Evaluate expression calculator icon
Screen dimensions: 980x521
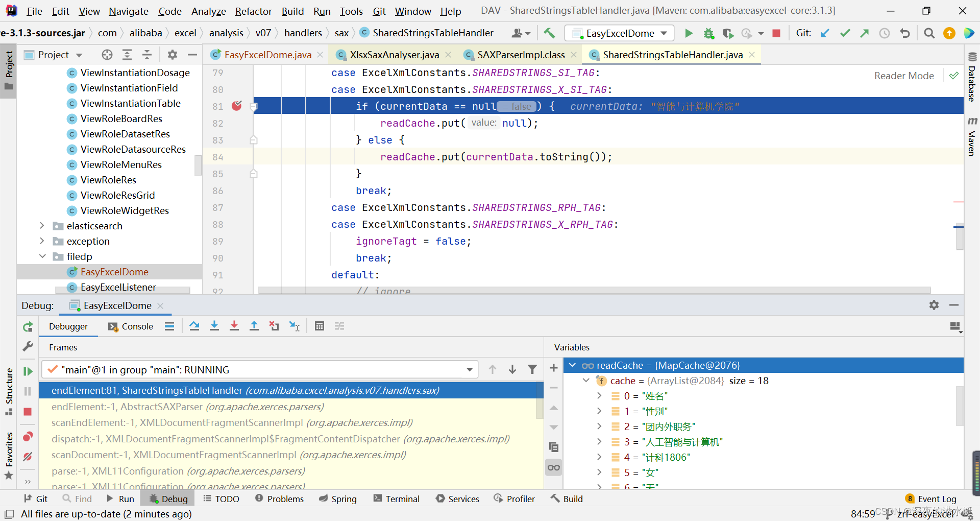point(320,326)
